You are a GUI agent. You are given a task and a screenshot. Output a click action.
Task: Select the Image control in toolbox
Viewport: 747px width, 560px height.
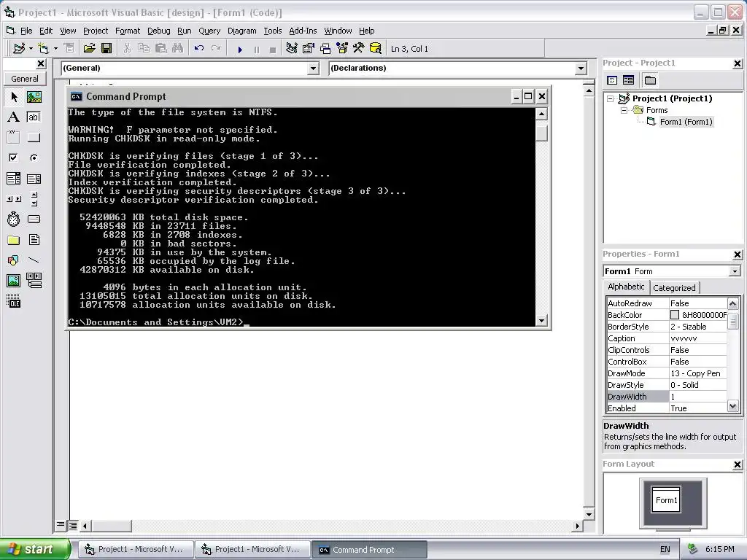pos(14,281)
